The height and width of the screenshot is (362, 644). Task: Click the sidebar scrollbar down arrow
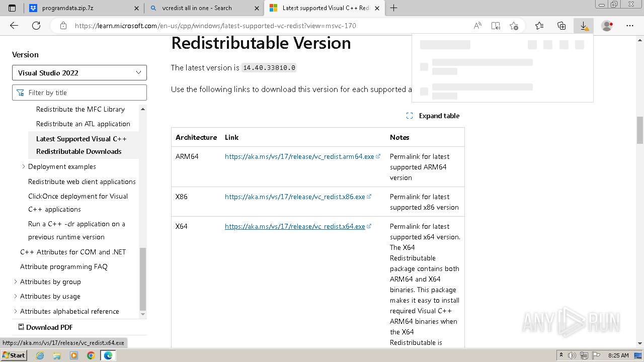(x=143, y=314)
